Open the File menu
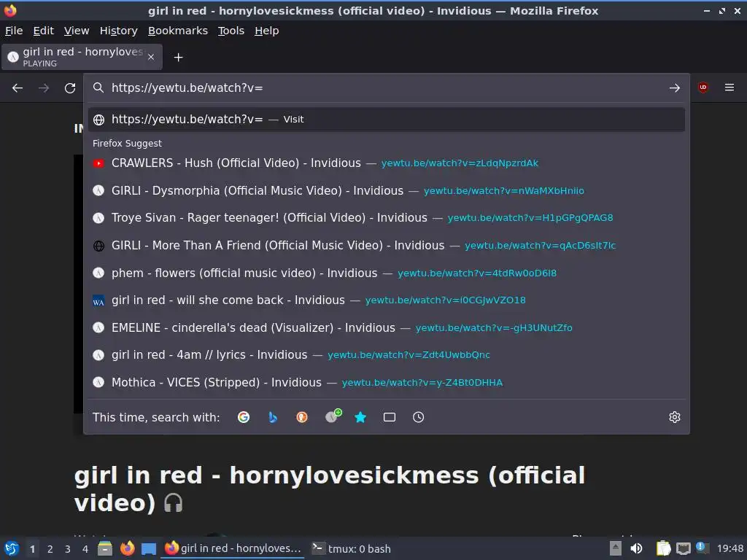This screenshot has height=560, width=747. pos(14,31)
